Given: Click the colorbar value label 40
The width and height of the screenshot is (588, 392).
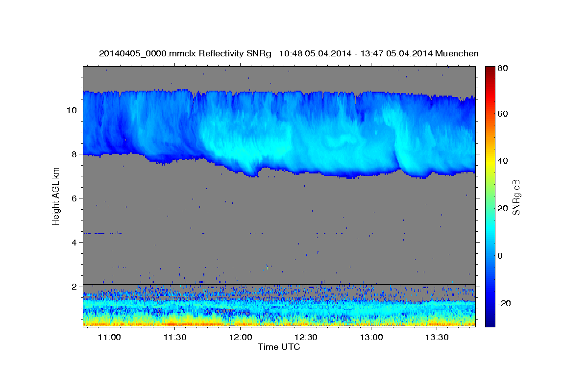Looking at the screenshot, I should tap(503, 161).
